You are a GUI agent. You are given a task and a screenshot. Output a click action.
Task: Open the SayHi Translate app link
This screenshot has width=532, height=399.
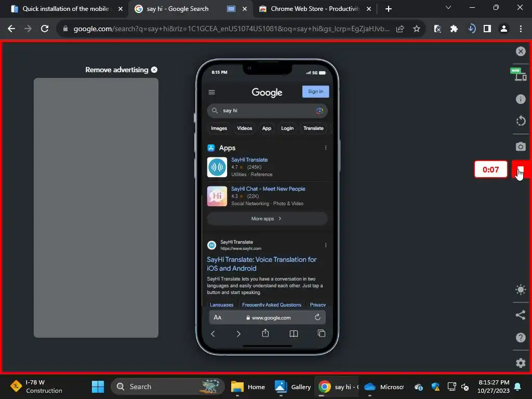coord(249,159)
